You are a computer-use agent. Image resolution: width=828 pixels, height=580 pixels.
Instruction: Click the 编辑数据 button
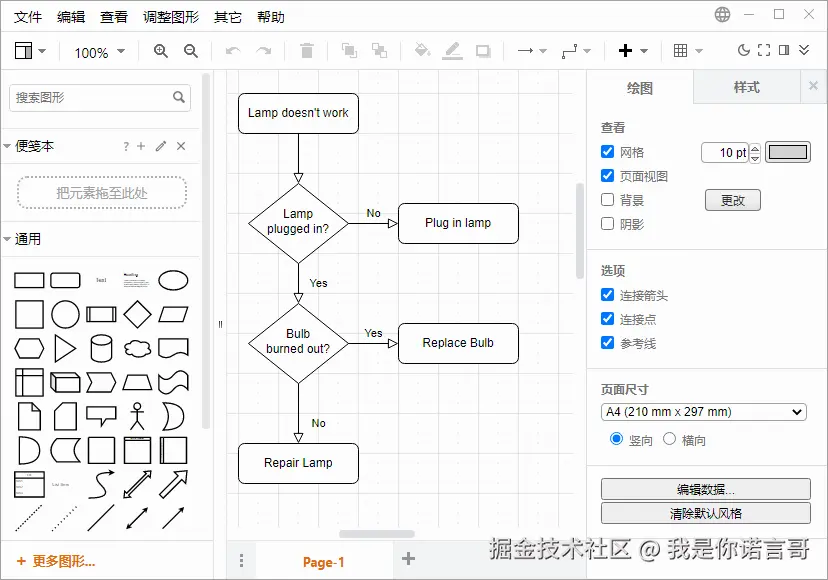[705, 489]
